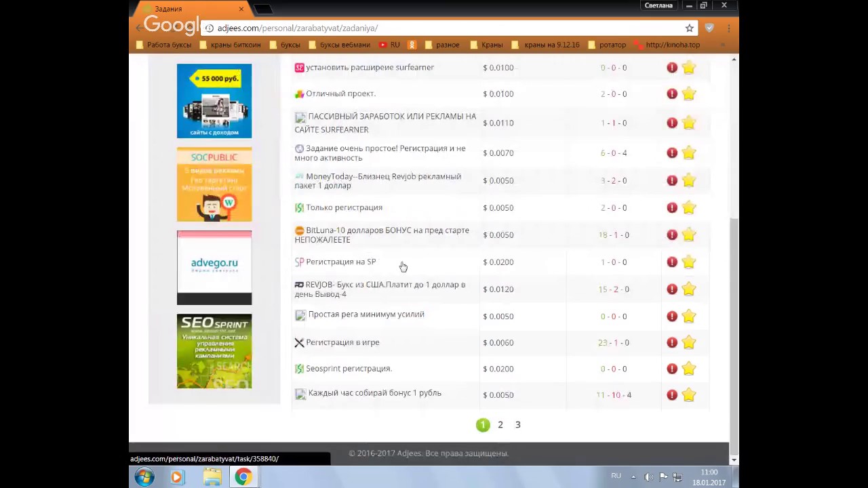Open the 'http://kinoha.top' bookmark
The width and height of the screenshot is (868, 488).
[667, 45]
